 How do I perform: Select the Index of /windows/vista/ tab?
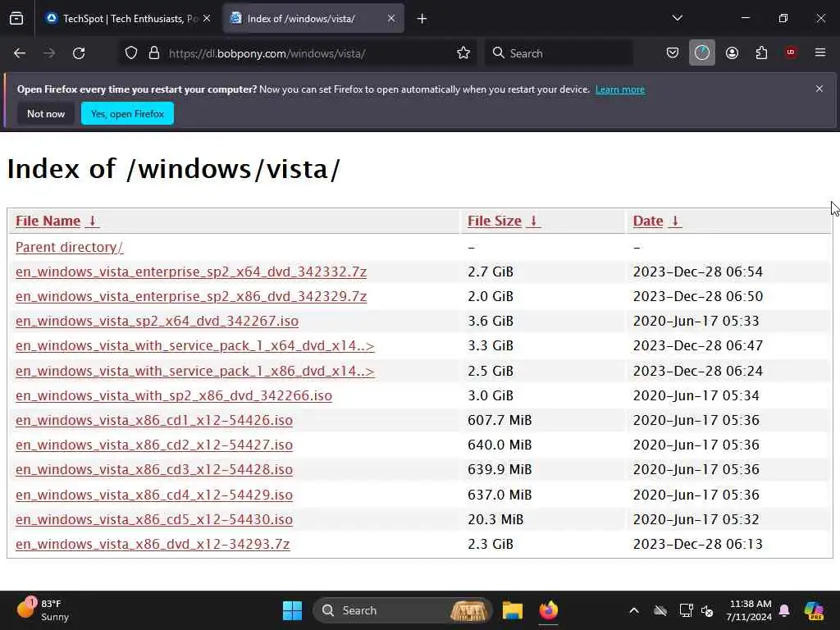coord(313,19)
